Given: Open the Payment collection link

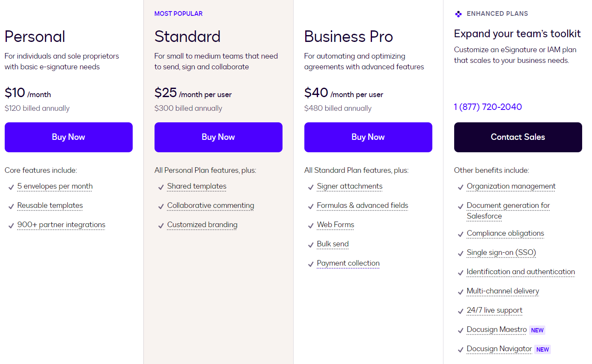Looking at the screenshot, I should point(348,263).
